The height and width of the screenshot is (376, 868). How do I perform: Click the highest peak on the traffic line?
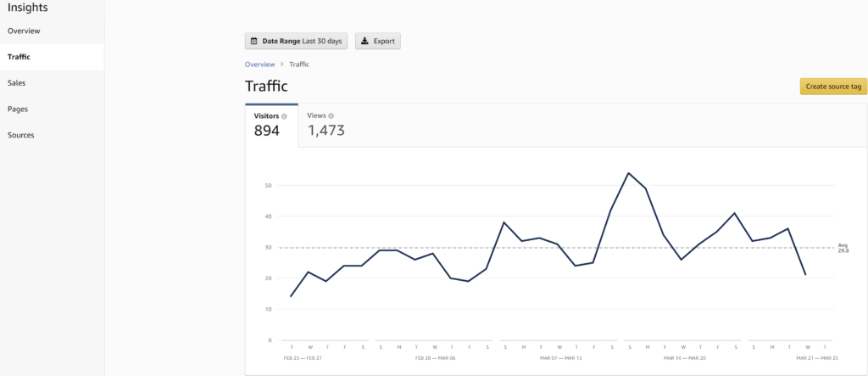pyautogui.click(x=628, y=173)
